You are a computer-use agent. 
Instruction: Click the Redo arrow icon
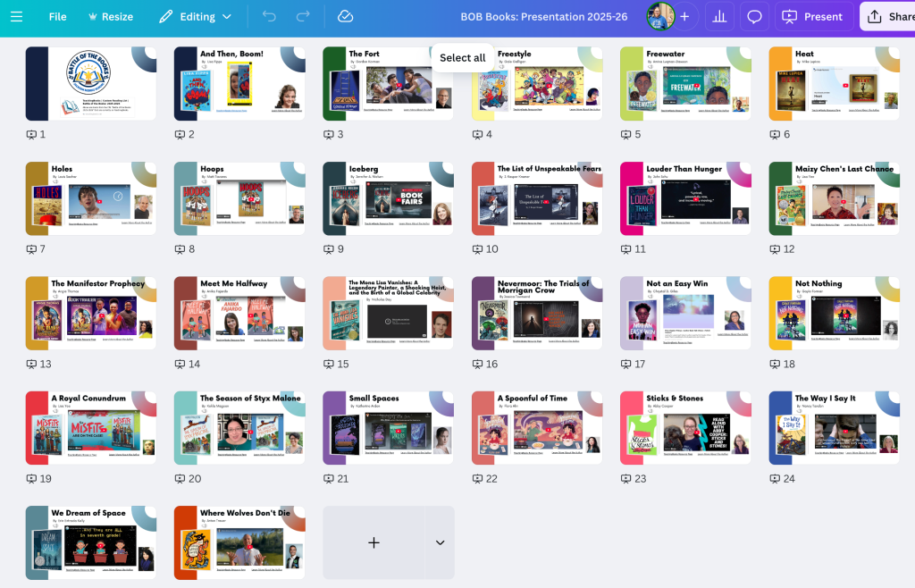pos(301,16)
